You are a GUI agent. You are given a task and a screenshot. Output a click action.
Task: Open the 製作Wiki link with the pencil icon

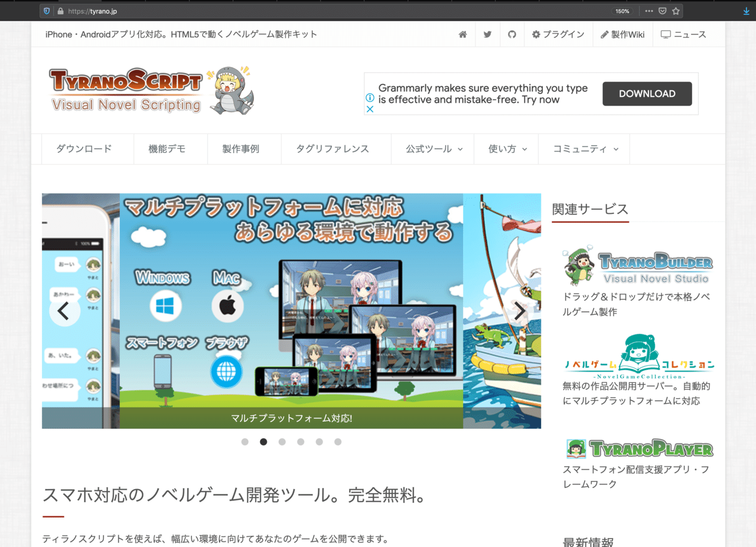(623, 34)
